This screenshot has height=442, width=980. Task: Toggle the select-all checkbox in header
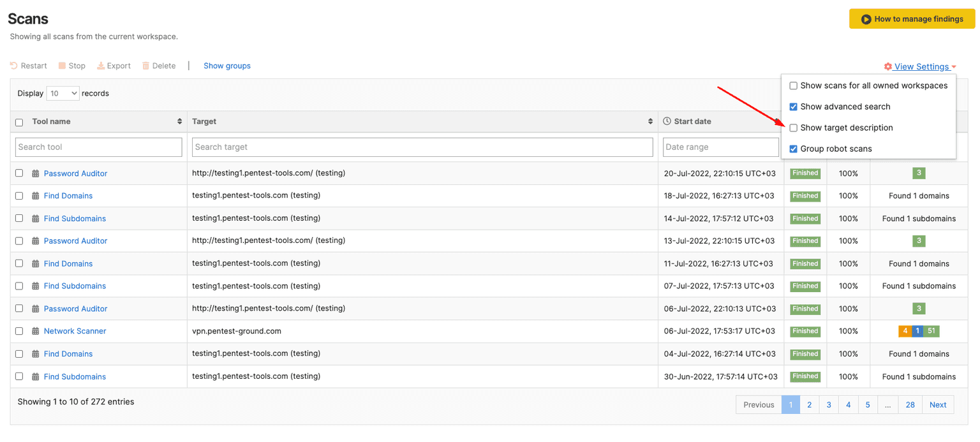[19, 122]
